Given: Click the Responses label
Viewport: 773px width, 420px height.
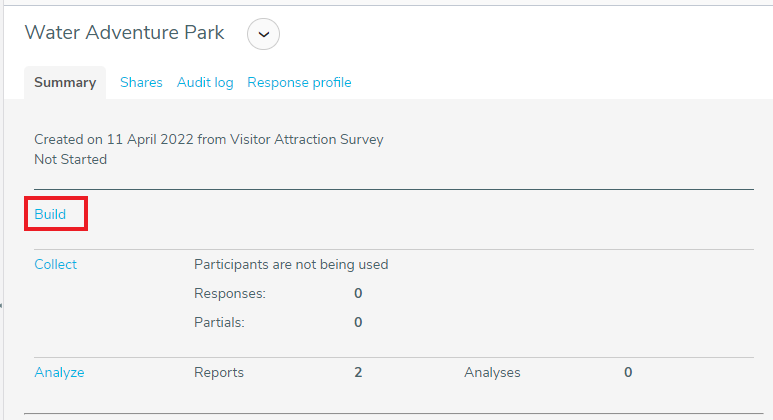Looking at the screenshot, I should pyautogui.click(x=230, y=294).
